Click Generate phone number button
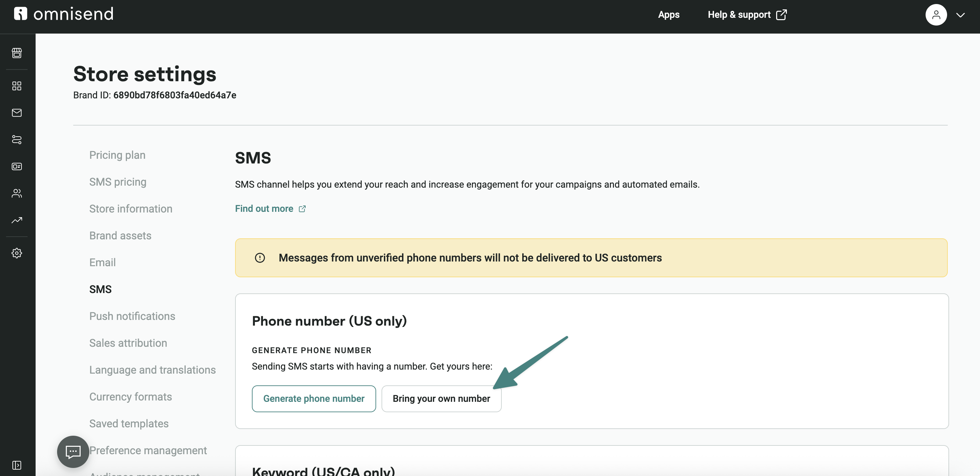Image resolution: width=980 pixels, height=476 pixels. coord(313,398)
